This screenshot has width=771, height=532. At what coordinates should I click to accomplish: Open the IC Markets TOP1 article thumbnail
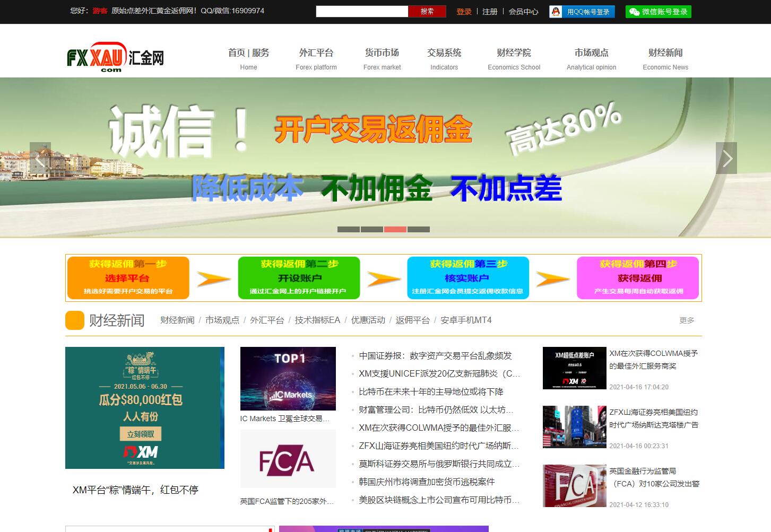click(288, 379)
